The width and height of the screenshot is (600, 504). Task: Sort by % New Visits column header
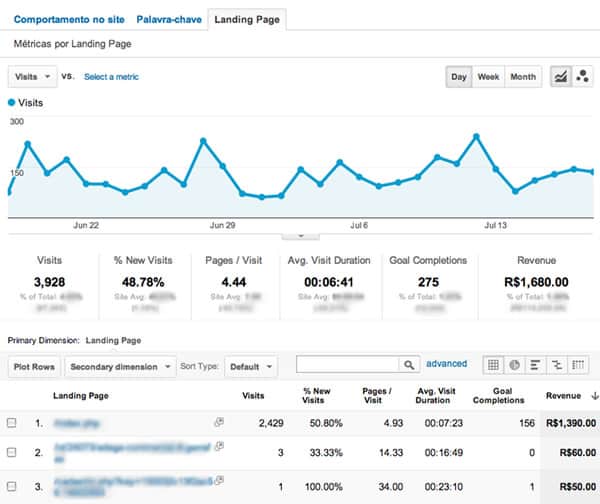click(x=316, y=396)
